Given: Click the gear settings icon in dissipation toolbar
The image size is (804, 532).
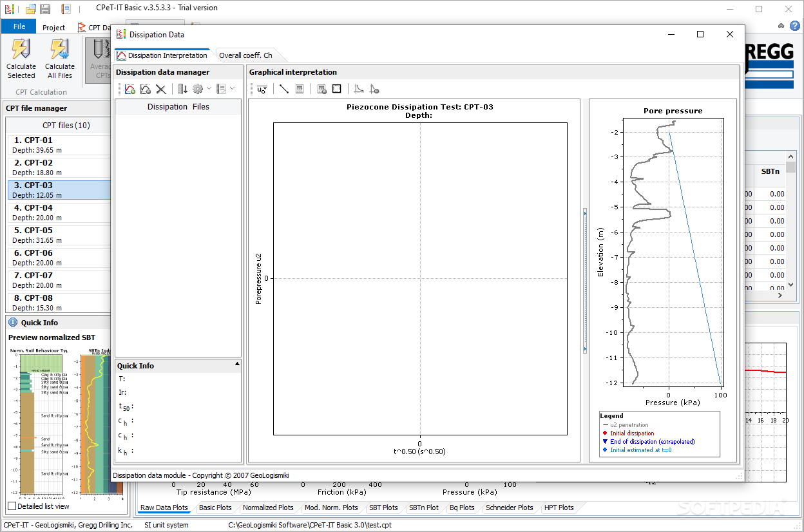Looking at the screenshot, I should tap(198, 89).
